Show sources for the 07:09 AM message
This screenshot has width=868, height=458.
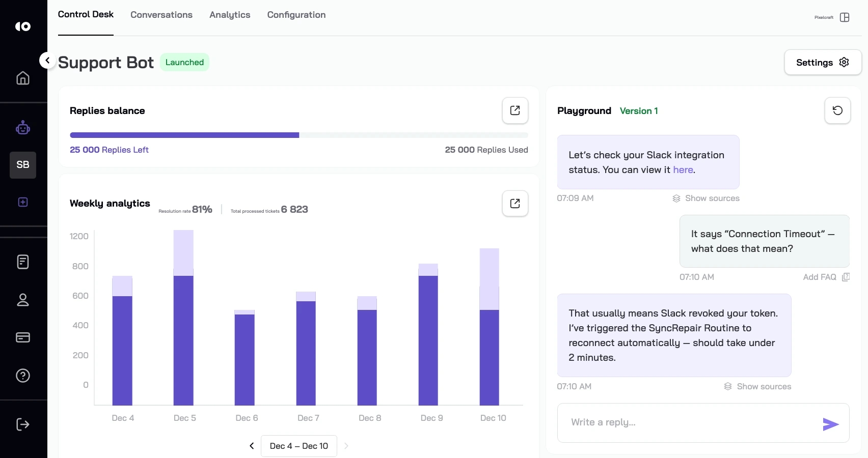click(x=706, y=198)
